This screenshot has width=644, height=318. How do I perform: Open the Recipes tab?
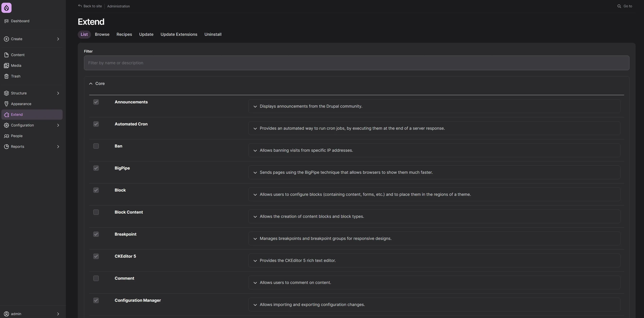click(x=124, y=34)
